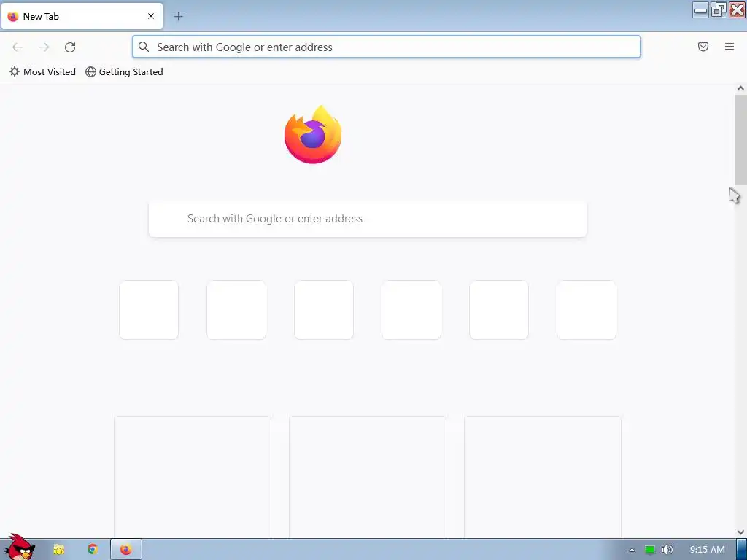The width and height of the screenshot is (747, 560).
Task: Open the Save to Pocket icon
Action: tap(703, 47)
